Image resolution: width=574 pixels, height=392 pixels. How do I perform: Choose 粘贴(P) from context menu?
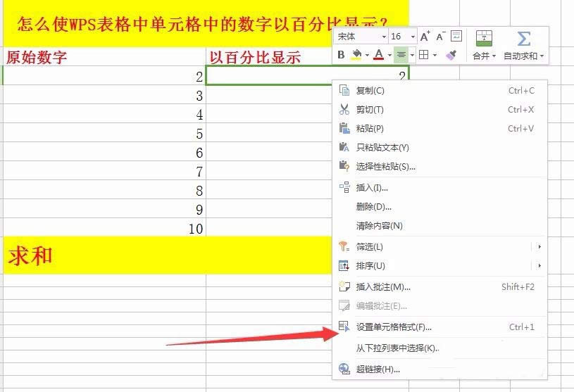click(439, 129)
